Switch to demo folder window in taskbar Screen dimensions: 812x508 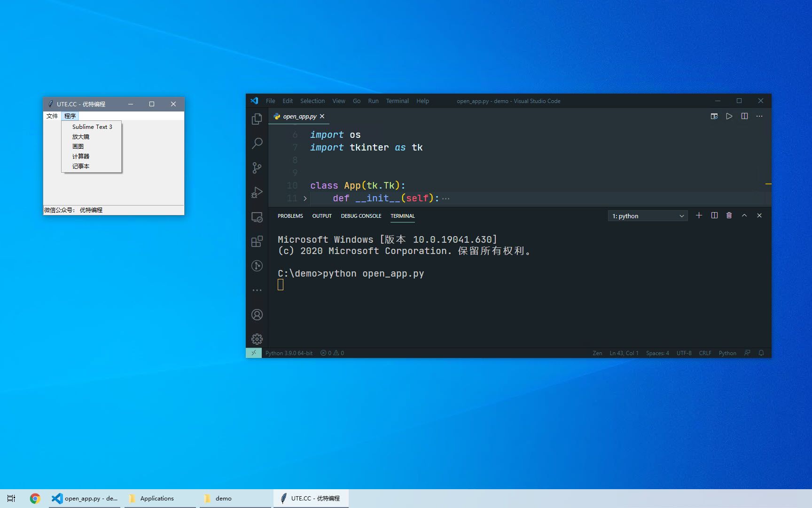pyautogui.click(x=235, y=498)
